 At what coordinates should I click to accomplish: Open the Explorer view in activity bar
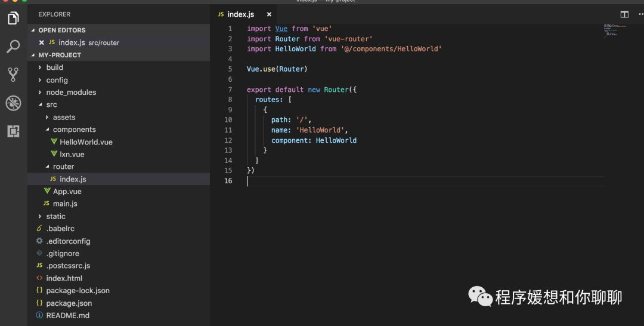13,18
